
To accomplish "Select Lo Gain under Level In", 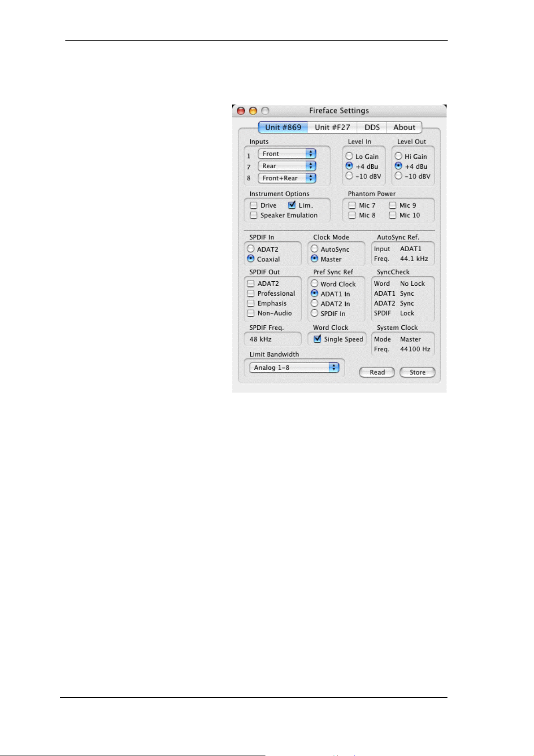I will tap(349, 156).
